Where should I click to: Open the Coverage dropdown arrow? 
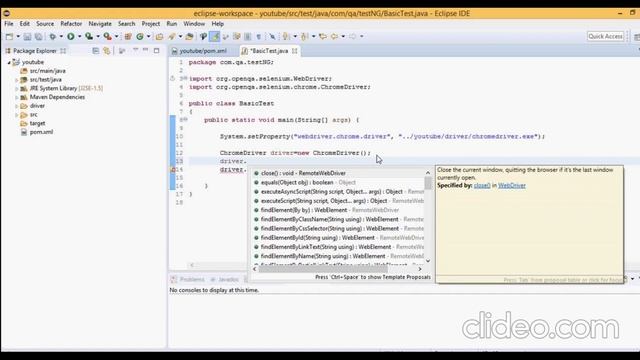[98, 36]
